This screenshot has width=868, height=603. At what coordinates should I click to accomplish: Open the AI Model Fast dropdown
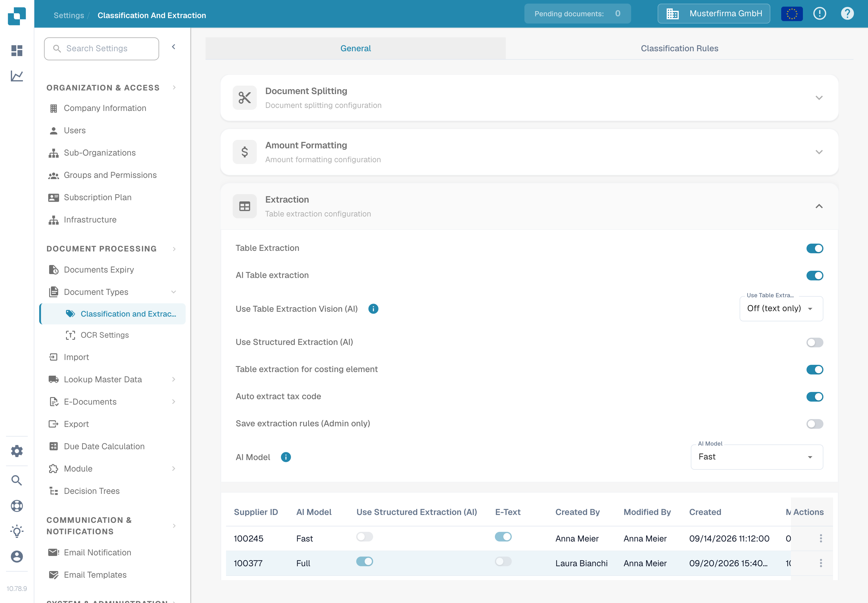click(x=756, y=457)
